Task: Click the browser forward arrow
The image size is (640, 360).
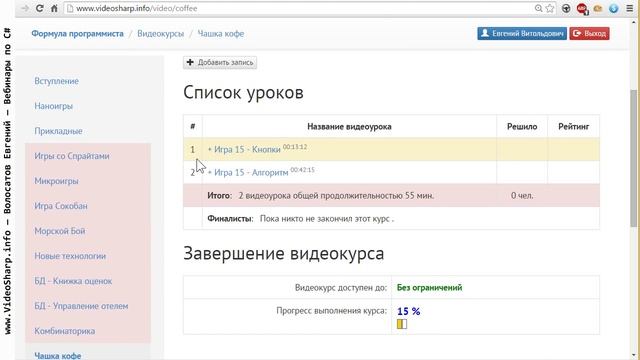Action: [x=25, y=8]
